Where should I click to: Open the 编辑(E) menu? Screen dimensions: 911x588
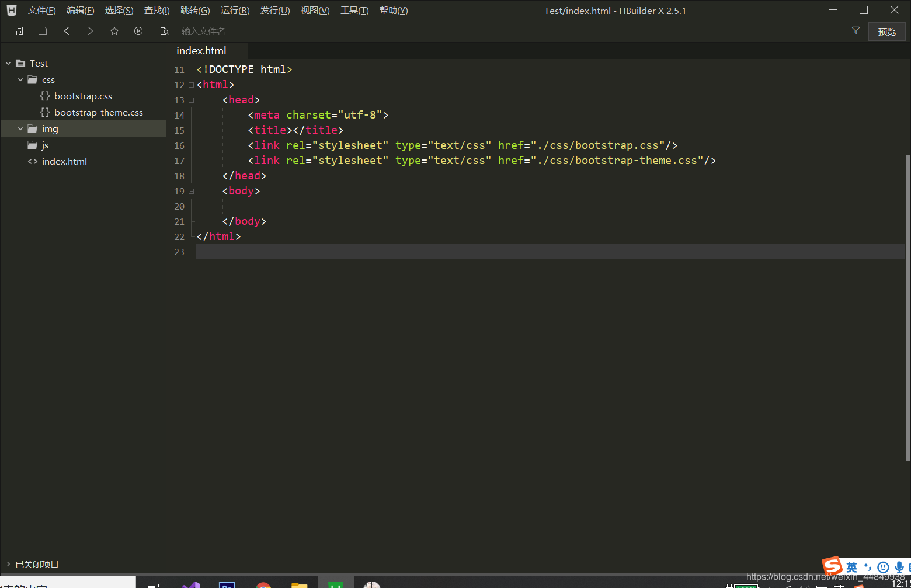[81, 11]
